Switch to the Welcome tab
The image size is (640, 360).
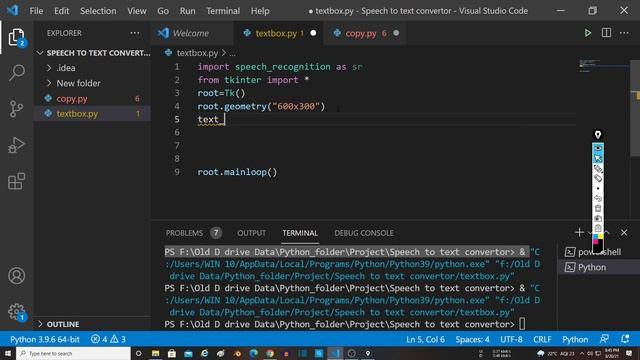point(191,33)
